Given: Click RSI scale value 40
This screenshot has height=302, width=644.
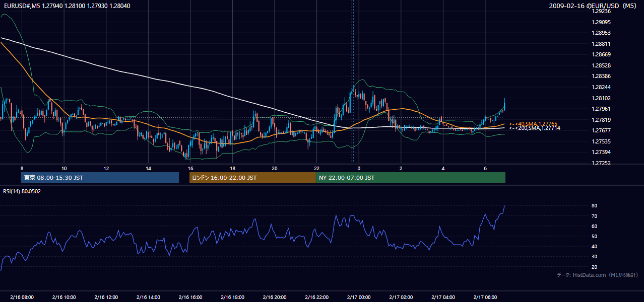Looking at the screenshot, I should pyautogui.click(x=595, y=246).
